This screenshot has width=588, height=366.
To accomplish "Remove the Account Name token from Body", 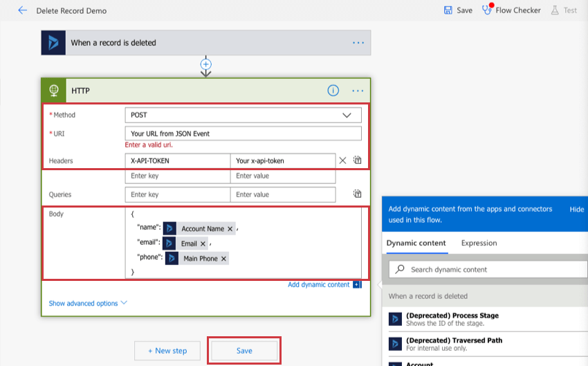I will tap(230, 229).
